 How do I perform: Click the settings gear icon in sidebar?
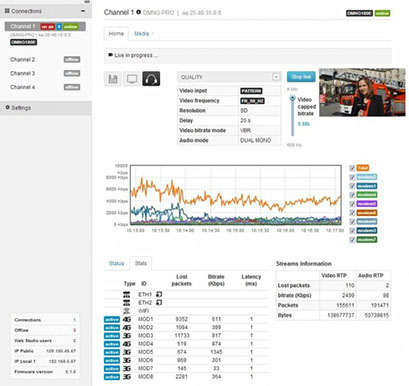click(x=8, y=108)
